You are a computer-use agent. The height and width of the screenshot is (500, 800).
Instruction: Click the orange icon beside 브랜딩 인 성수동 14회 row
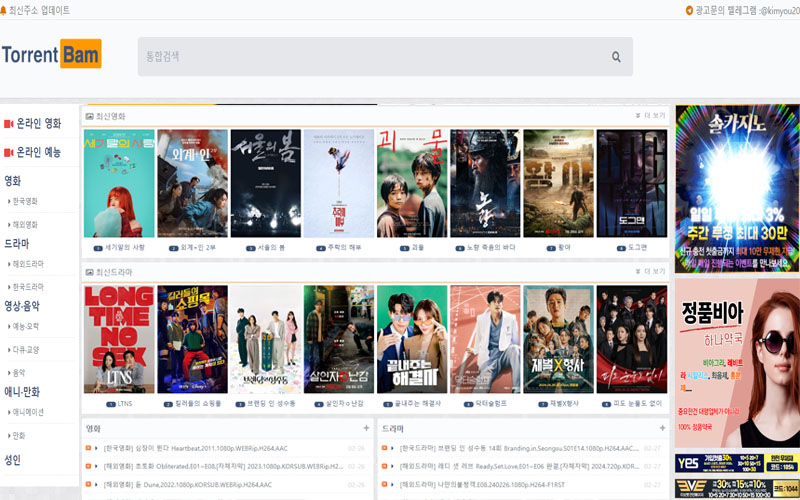(x=384, y=448)
